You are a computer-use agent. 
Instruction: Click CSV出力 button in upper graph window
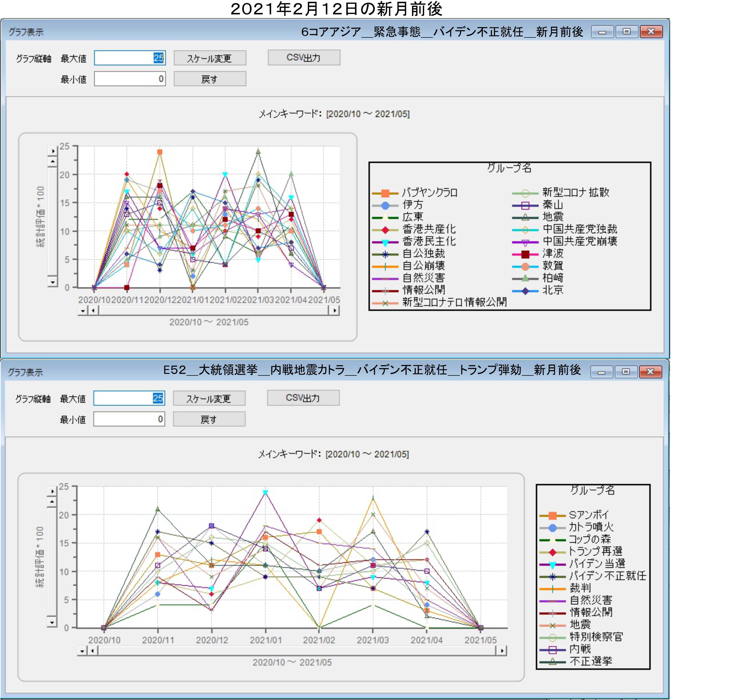point(304,58)
